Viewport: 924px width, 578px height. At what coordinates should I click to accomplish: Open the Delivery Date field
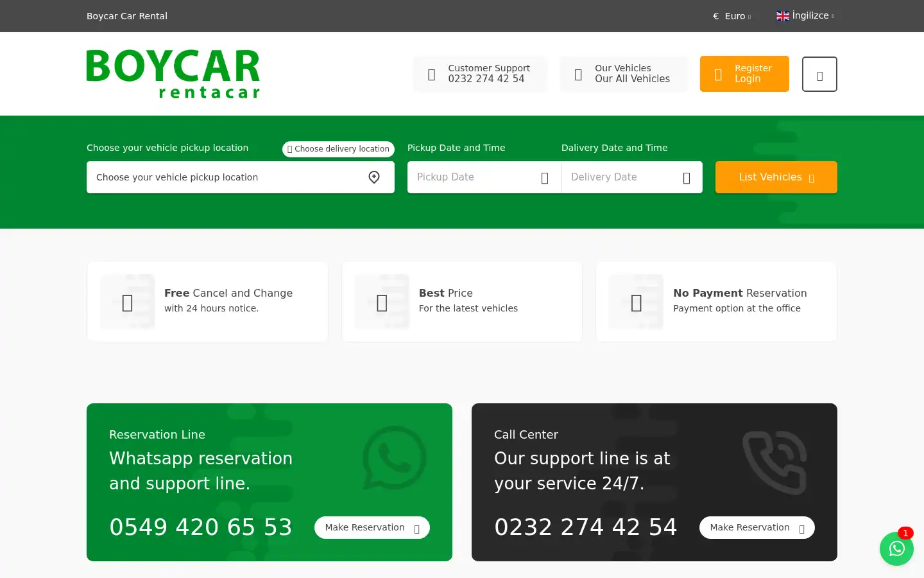pyautogui.click(x=632, y=177)
